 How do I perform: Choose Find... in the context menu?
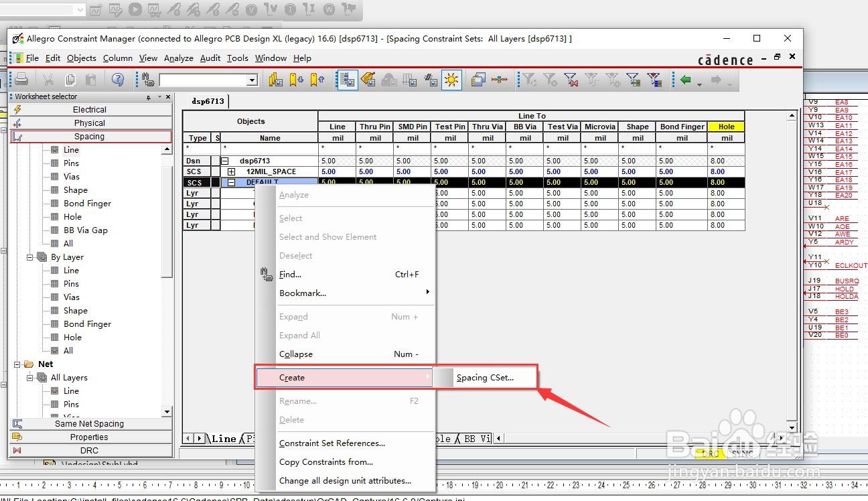click(344, 274)
